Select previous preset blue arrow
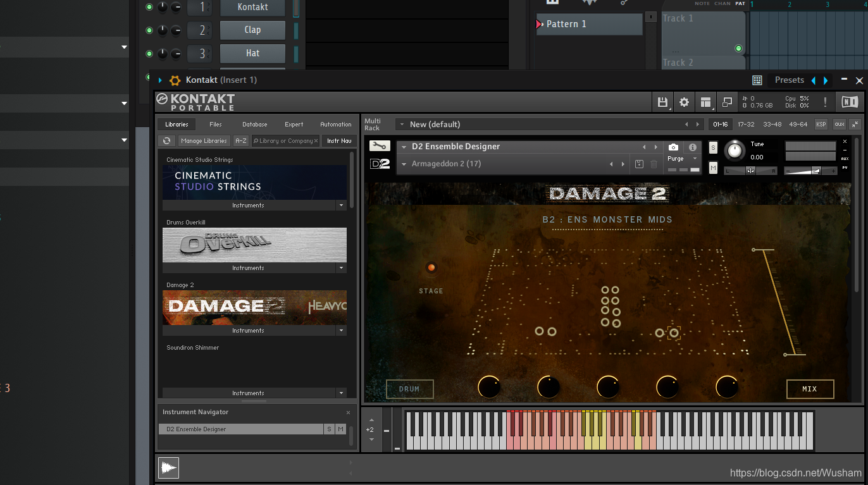 click(x=814, y=80)
